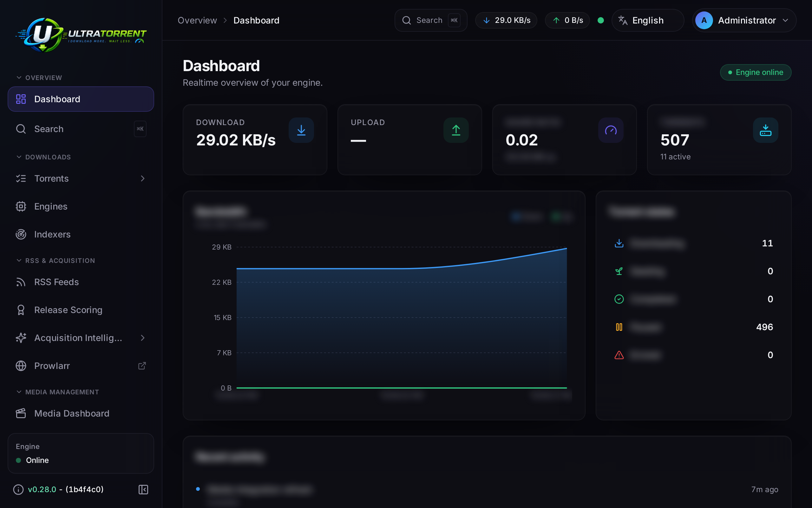
Task: Click the version info circle icon
Action: click(x=18, y=490)
